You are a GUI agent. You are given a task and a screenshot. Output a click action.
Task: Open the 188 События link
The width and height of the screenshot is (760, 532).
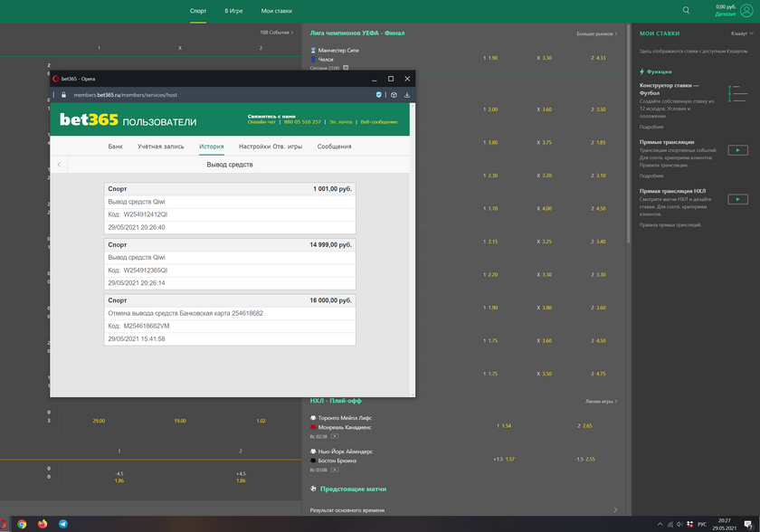pos(276,33)
